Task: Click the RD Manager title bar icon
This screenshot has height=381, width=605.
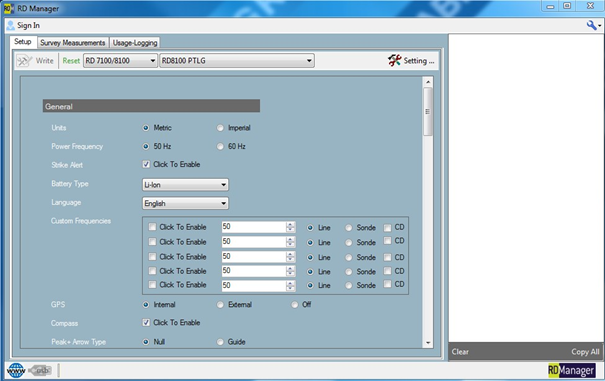Action: pyautogui.click(x=9, y=8)
